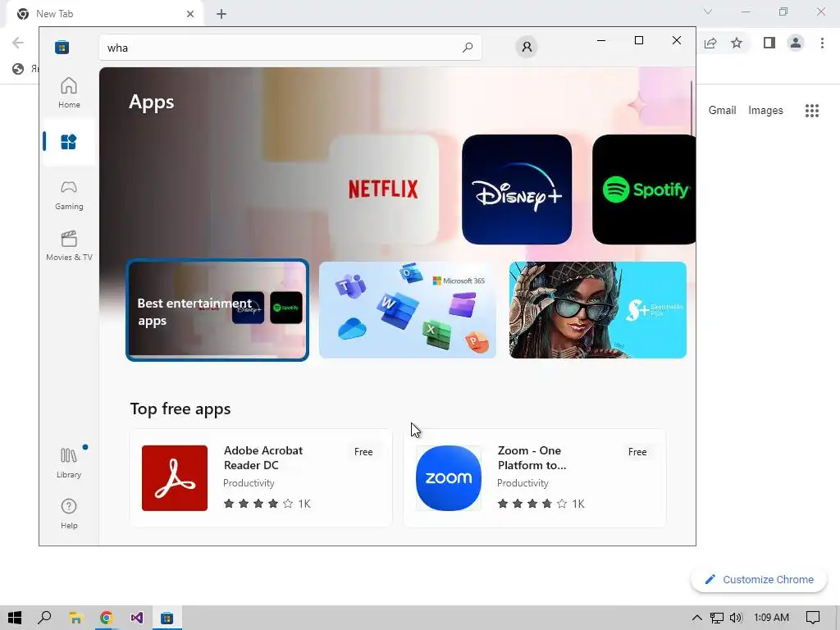This screenshot has height=630, width=840.
Task: Click the Free badge on Adobe Acrobat
Action: (363, 452)
